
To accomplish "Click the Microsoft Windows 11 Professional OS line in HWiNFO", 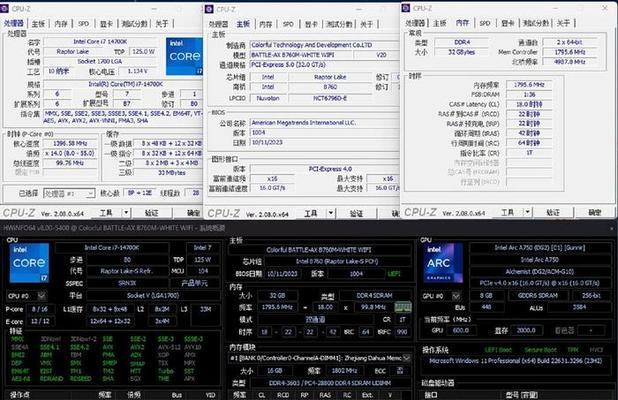I will pyautogui.click(x=516, y=361).
